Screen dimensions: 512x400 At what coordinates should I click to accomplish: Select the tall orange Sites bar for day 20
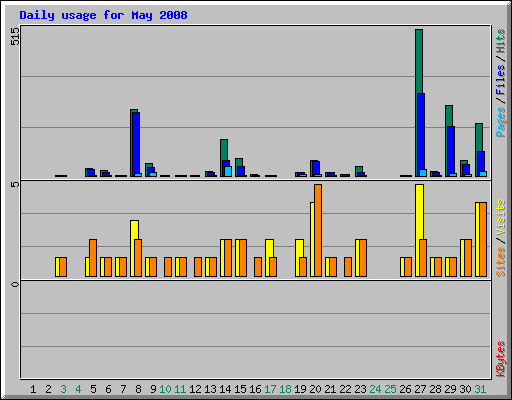pos(318,230)
